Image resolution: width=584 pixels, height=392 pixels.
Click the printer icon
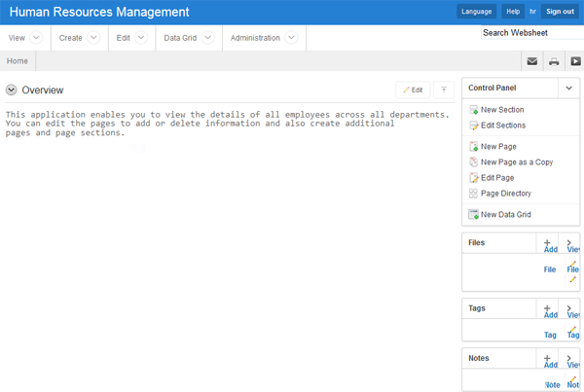tap(554, 61)
